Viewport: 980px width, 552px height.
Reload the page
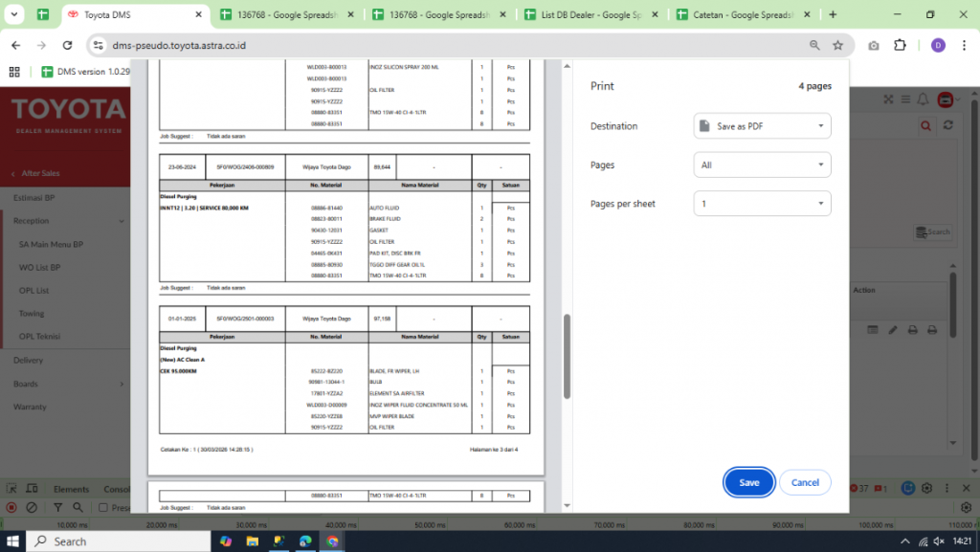tap(67, 45)
